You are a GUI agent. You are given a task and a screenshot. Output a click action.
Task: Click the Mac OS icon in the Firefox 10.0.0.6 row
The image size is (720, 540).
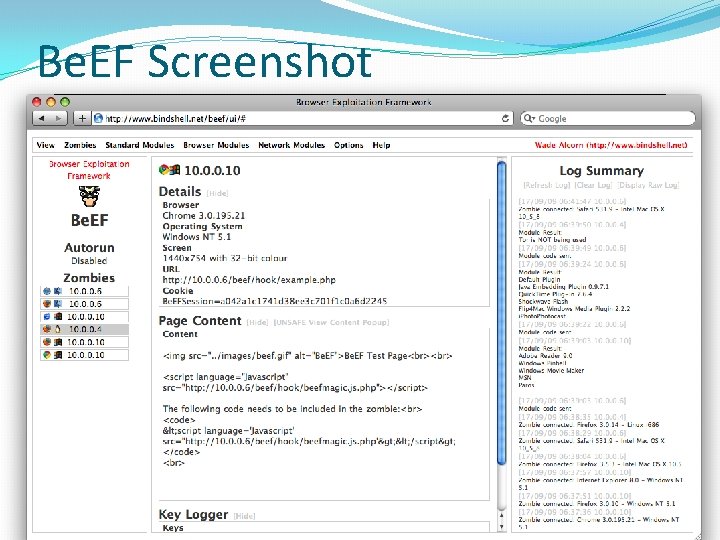(x=57, y=304)
